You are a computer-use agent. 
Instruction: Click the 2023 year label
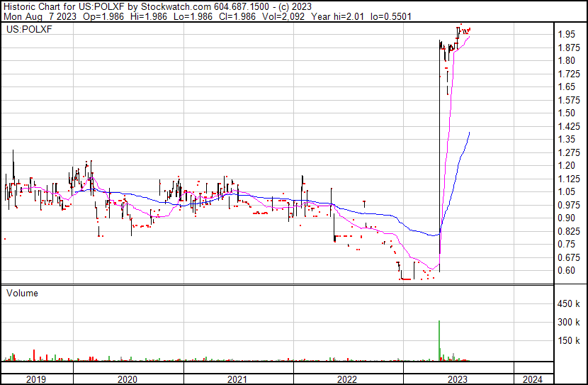tap(458, 379)
